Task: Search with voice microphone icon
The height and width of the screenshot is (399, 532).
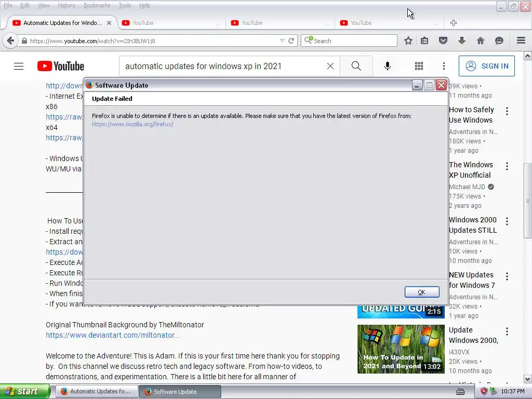Action: tap(388, 66)
